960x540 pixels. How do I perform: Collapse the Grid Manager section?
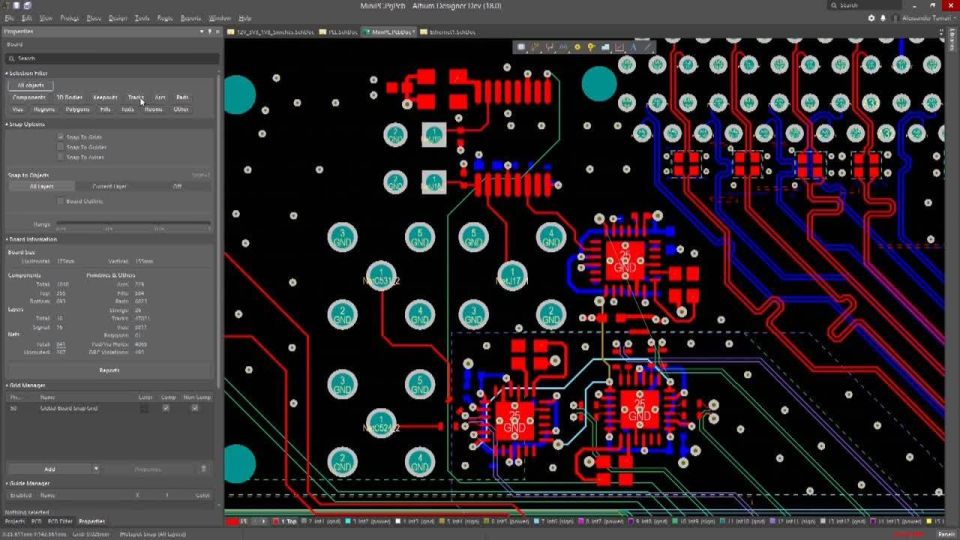click(x=7, y=386)
